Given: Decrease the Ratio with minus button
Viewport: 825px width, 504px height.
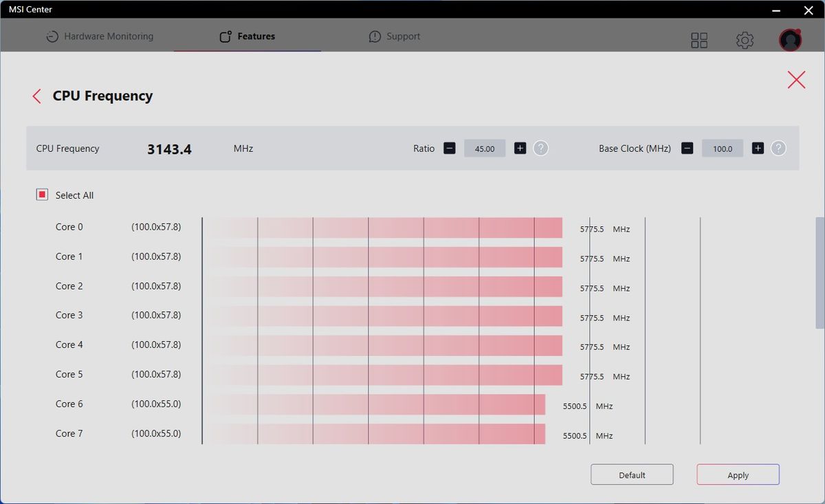Looking at the screenshot, I should pos(449,148).
